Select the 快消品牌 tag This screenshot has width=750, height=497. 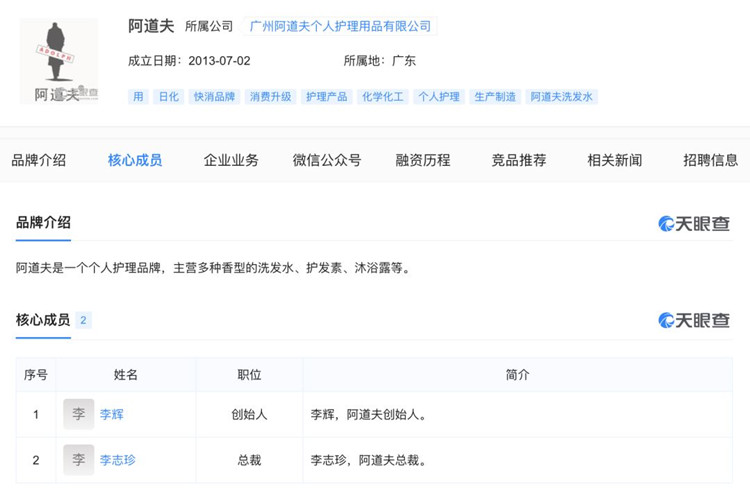[x=214, y=97]
